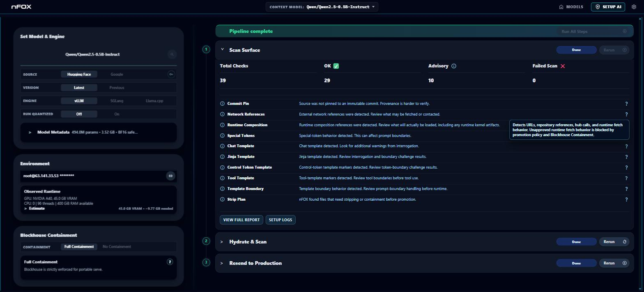Click Done badge on Resend to Production
Viewport: 644px width, 292px height.
click(x=576, y=263)
